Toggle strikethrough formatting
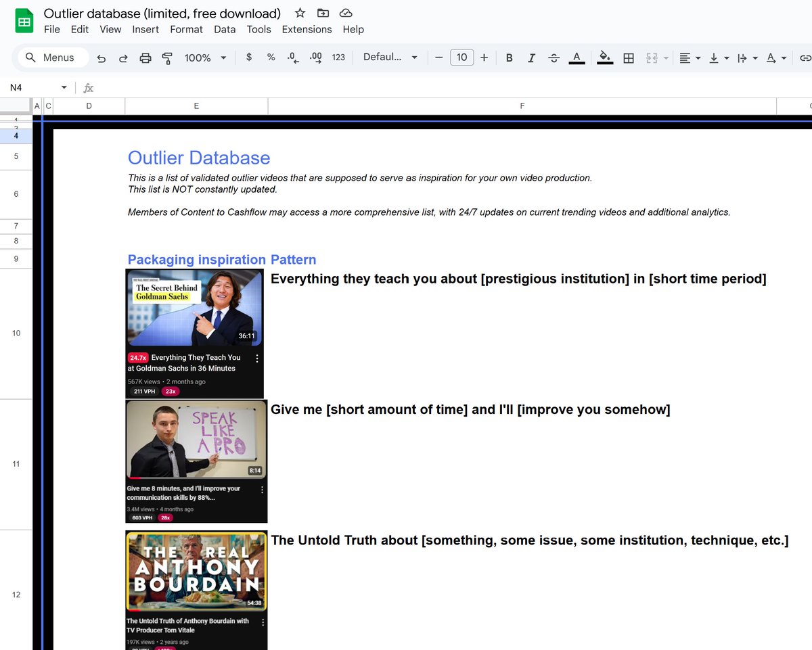 pos(554,57)
